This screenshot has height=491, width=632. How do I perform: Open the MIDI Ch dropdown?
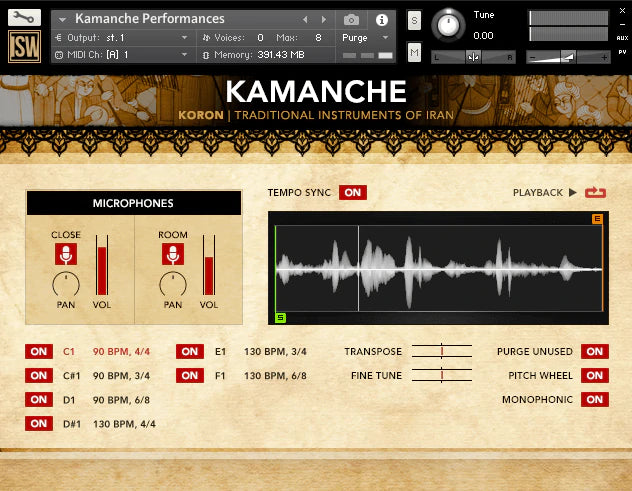184,54
